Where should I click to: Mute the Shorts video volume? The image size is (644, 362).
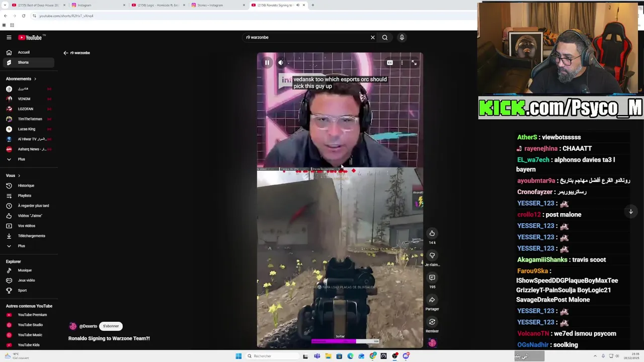point(281,63)
